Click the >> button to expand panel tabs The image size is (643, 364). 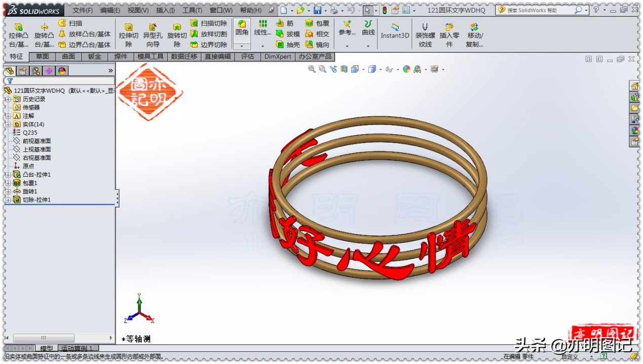click(110, 71)
